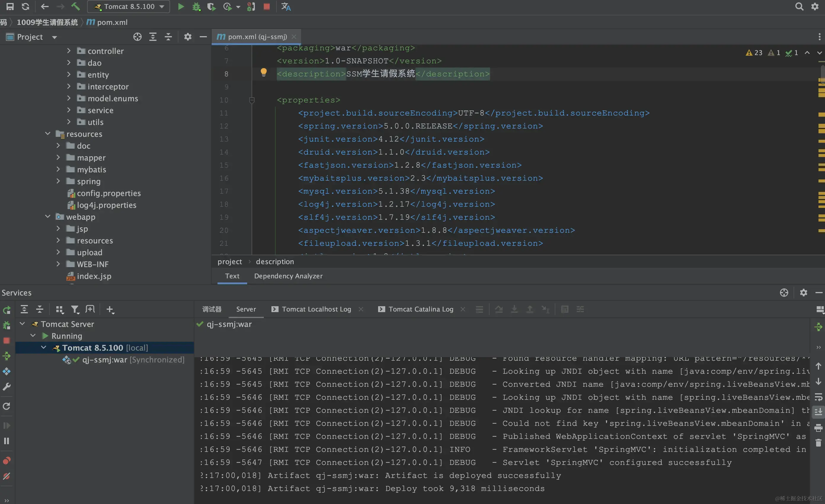Viewport: 825px width, 504px height.
Task: Switch to the Server tab
Action: (x=246, y=309)
